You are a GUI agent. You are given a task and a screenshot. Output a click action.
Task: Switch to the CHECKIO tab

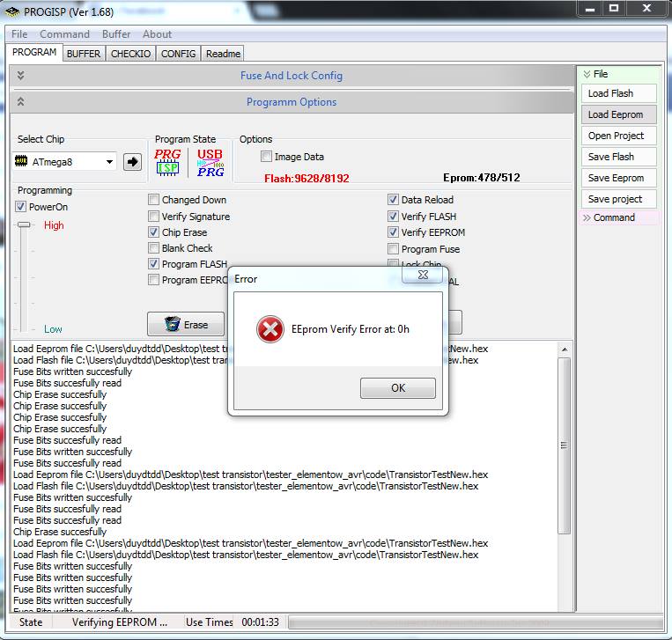[130, 54]
